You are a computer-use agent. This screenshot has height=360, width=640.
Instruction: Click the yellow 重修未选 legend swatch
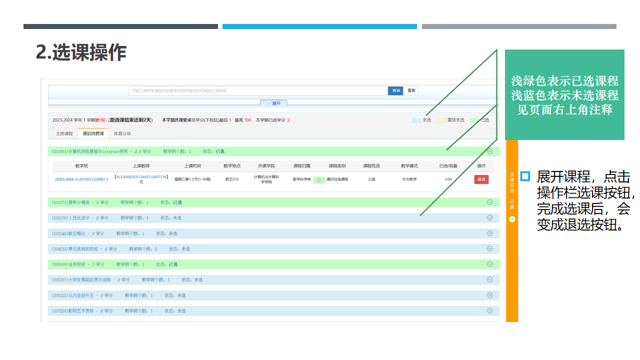tap(441, 120)
